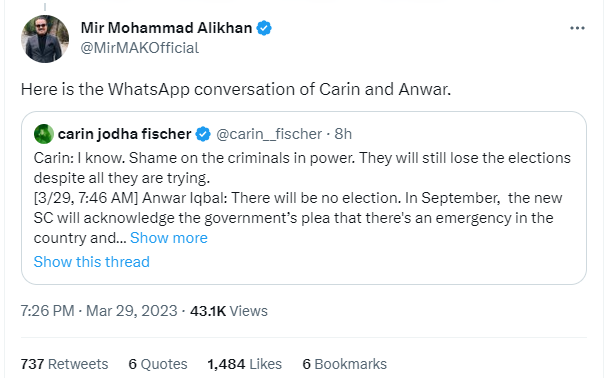Screen dimensions: 606x378
Task: Click the 43.1K Views count
Action: (229, 311)
